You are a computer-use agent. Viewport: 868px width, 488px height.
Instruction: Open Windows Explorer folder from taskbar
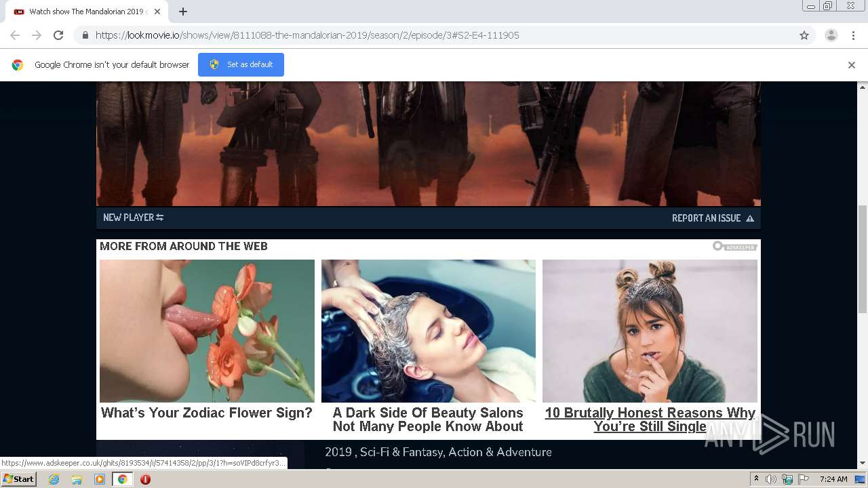coord(77,479)
